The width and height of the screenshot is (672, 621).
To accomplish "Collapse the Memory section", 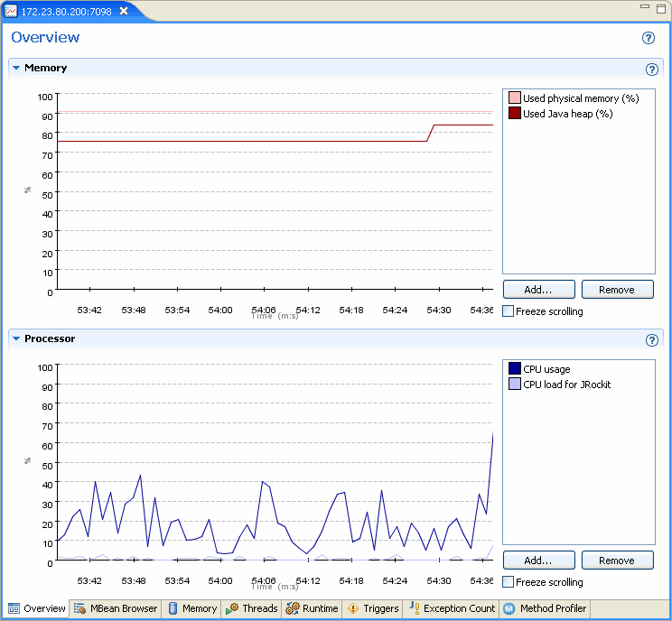I will tap(16, 68).
